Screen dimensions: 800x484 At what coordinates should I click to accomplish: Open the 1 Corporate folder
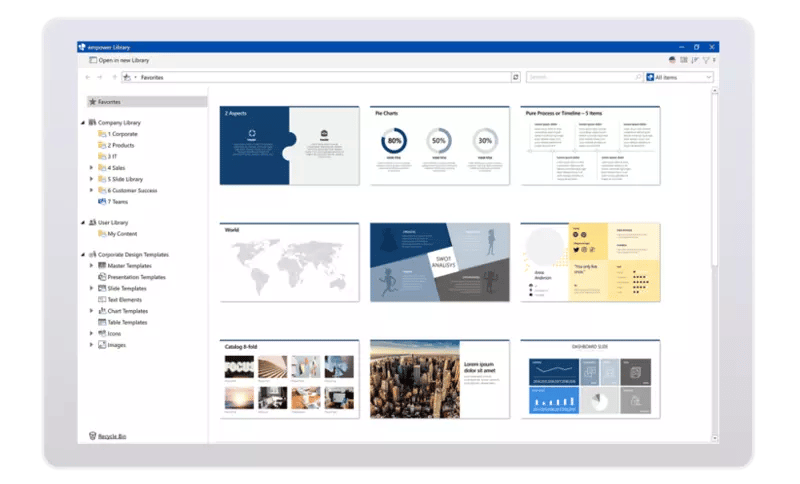(118, 134)
